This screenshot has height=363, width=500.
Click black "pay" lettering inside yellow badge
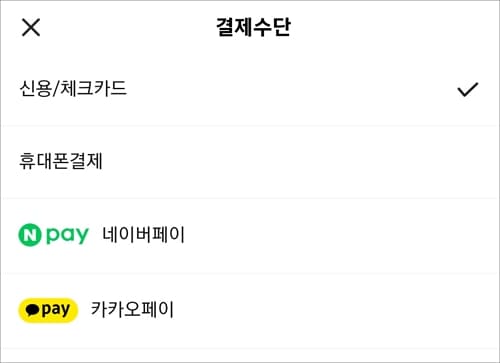coord(56,310)
